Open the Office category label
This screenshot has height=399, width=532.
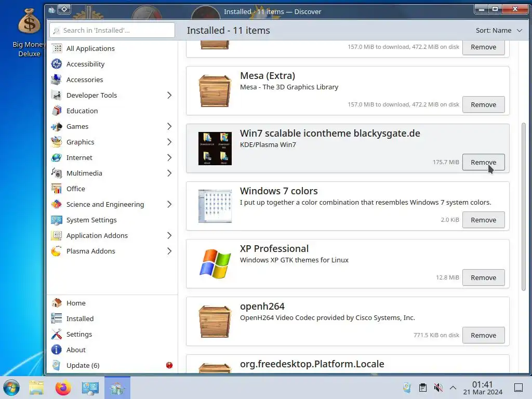[76, 189]
